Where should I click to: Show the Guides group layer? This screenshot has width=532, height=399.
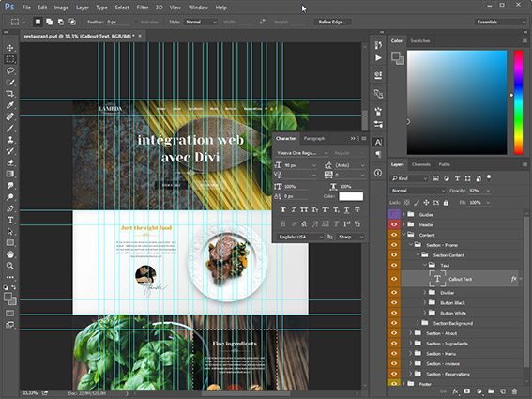point(394,214)
